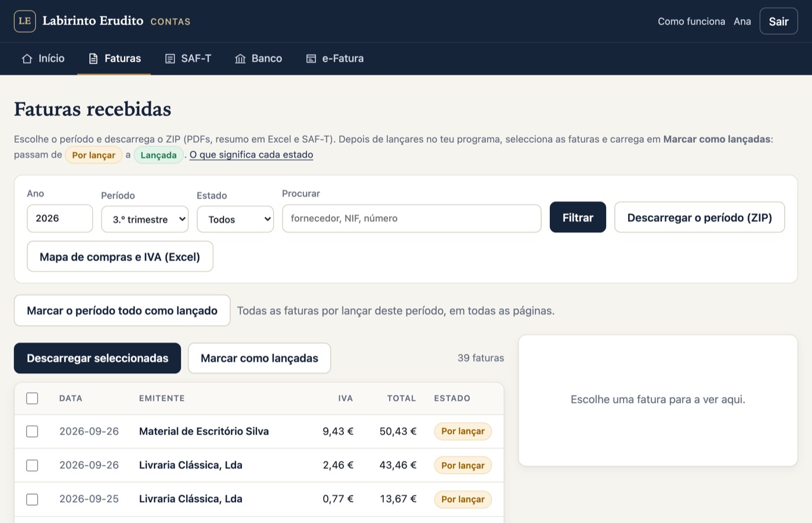Go to the Início tab
812x523 pixels.
43,59
